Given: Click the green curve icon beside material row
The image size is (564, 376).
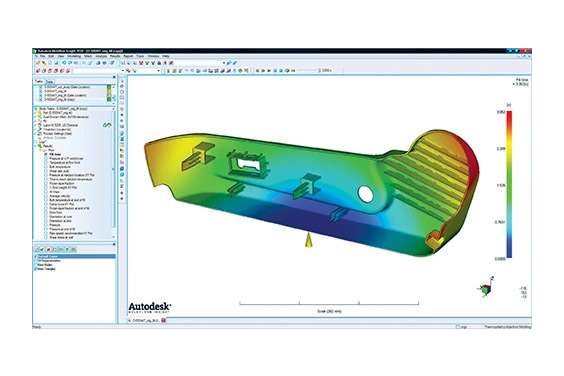Looking at the screenshot, I should click(107, 125).
